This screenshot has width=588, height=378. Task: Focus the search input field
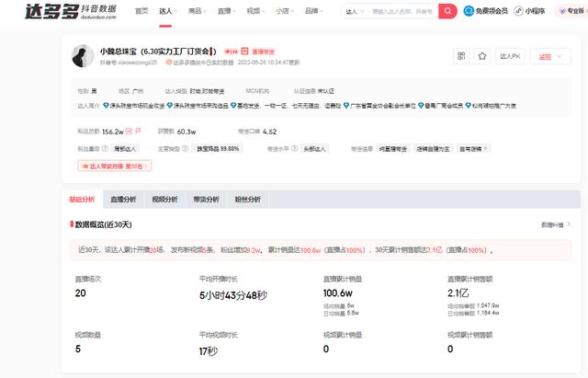click(x=402, y=12)
